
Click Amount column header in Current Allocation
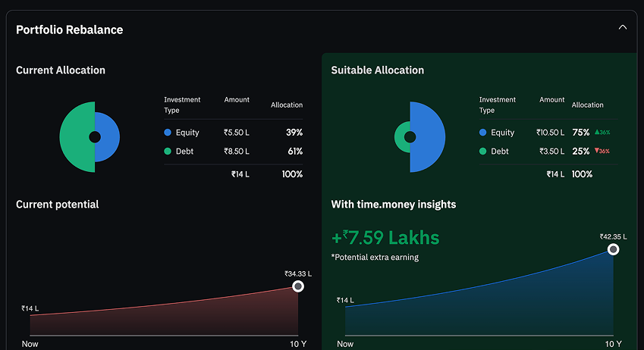pos(237,100)
